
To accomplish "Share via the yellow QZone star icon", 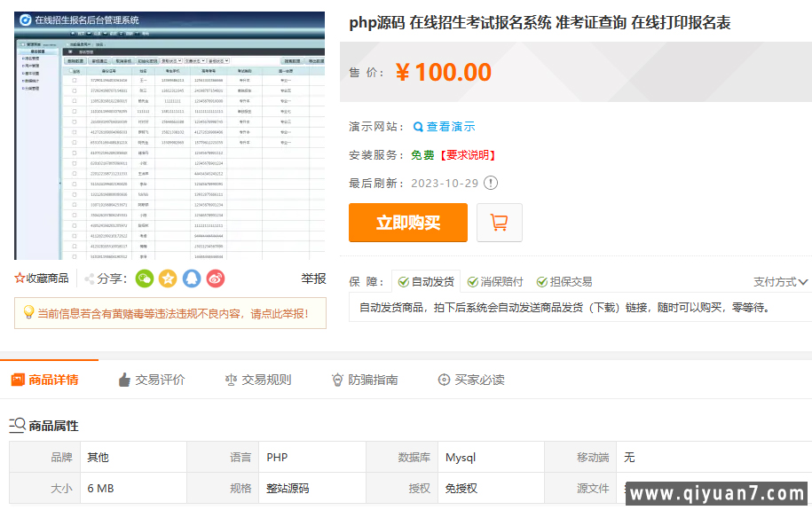I will 168,279.
